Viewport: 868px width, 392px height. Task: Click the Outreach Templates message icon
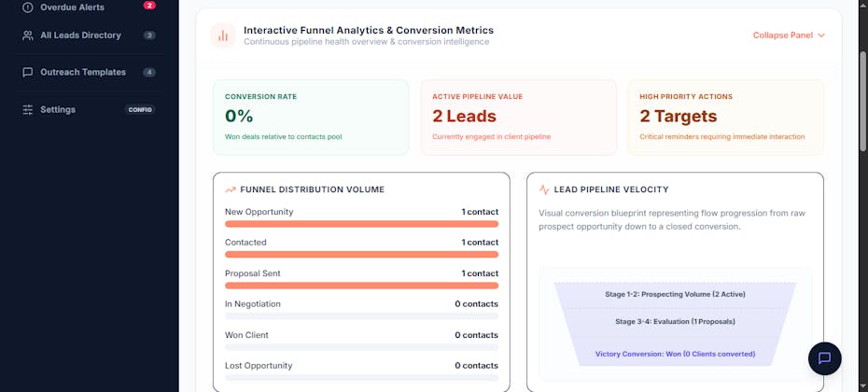[28, 73]
